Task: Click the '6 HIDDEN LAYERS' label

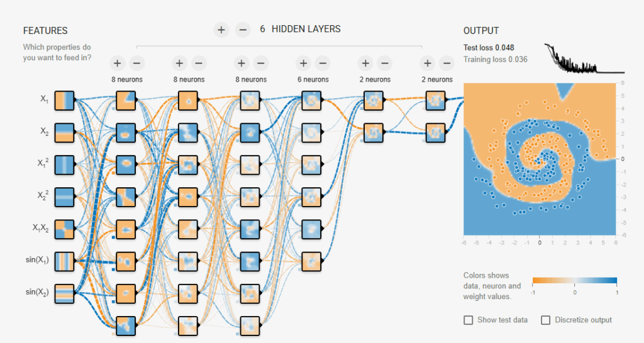Action: click(300, 29)
